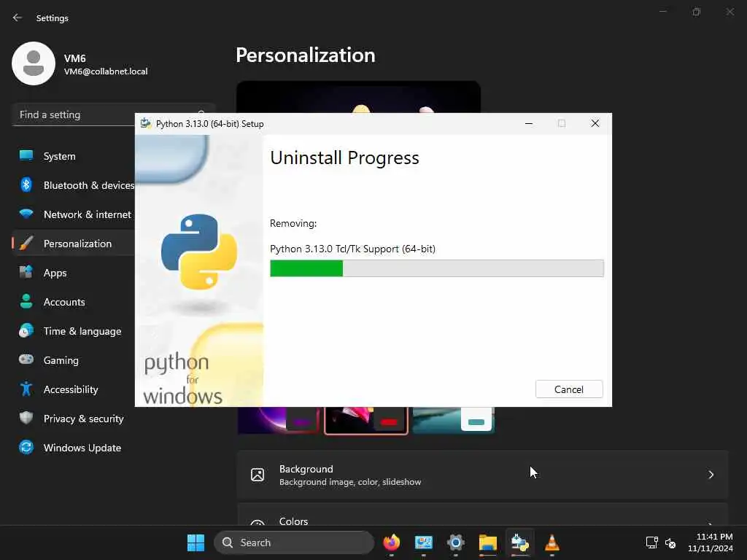Click the Accounts person icon
Viewport: 747px width, 560px height.
click(x=26, y=301)
